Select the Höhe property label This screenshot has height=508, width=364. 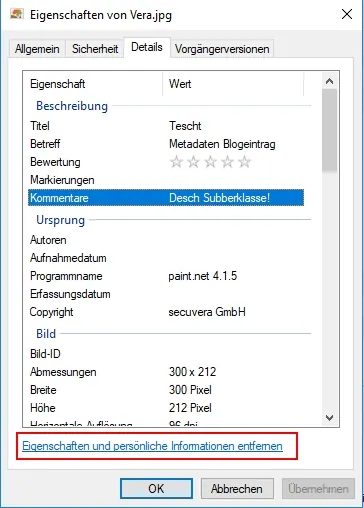pos(43,408)
